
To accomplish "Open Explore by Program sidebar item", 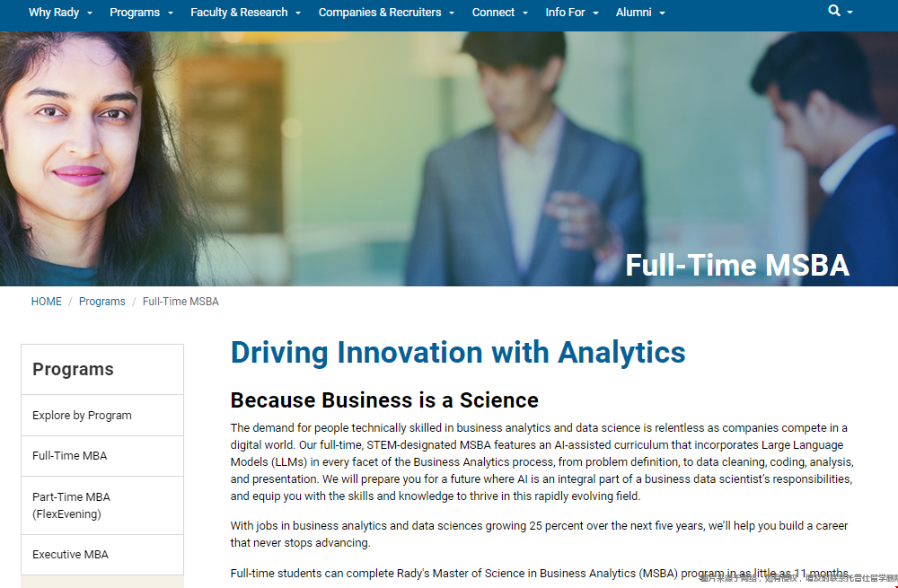I will click(82, 416).
